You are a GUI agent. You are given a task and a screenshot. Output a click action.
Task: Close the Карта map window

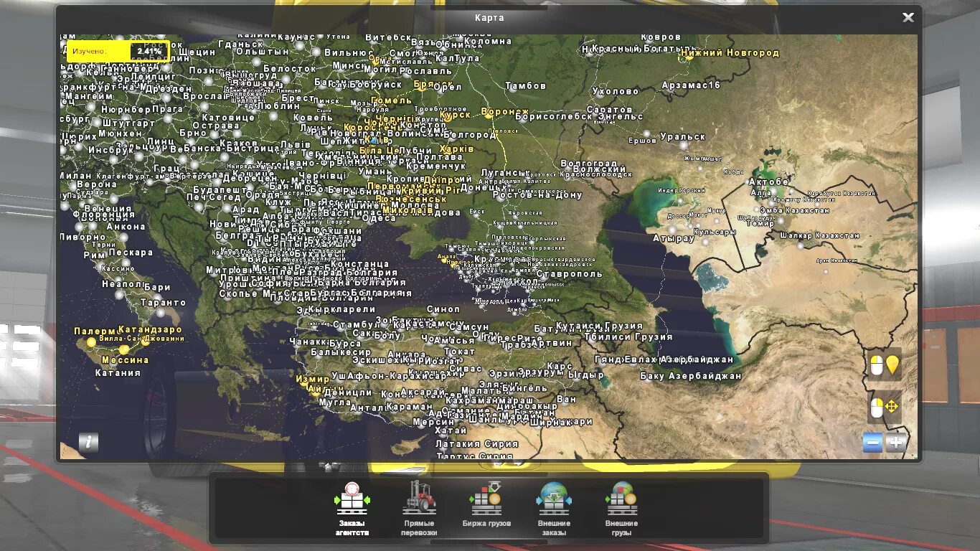pyautogui.click(x=908, y=17)
